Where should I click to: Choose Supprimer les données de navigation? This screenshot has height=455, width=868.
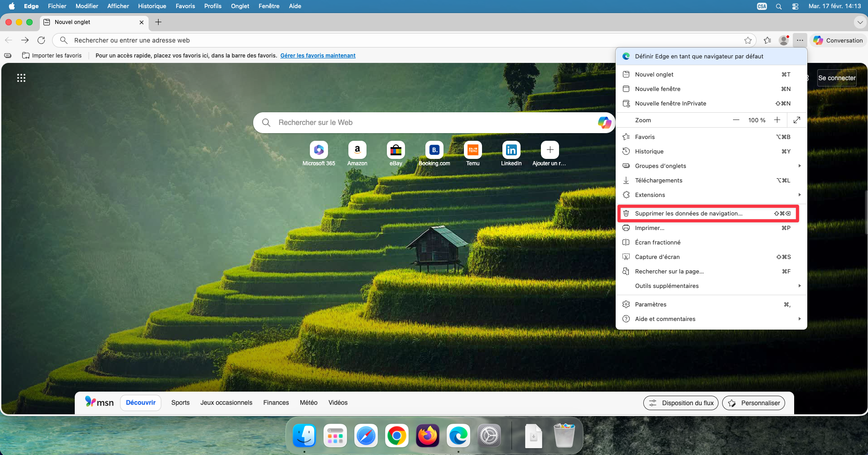point(712,213)
